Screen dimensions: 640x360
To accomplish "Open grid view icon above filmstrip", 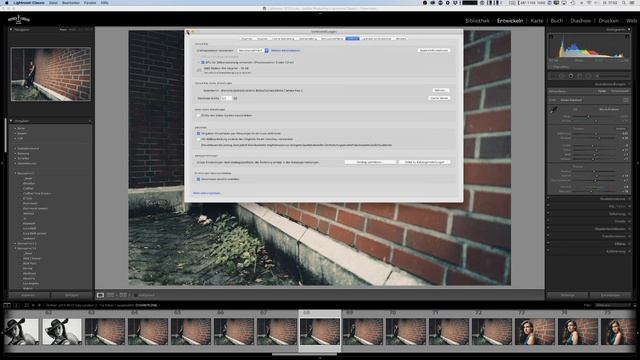I will (27, 305).
